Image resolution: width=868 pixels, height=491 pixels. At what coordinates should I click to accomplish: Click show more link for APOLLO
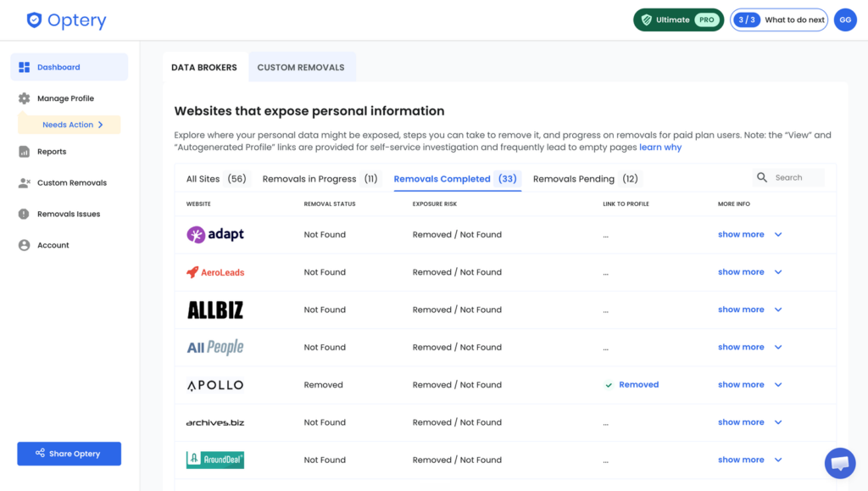pos(741,385)
